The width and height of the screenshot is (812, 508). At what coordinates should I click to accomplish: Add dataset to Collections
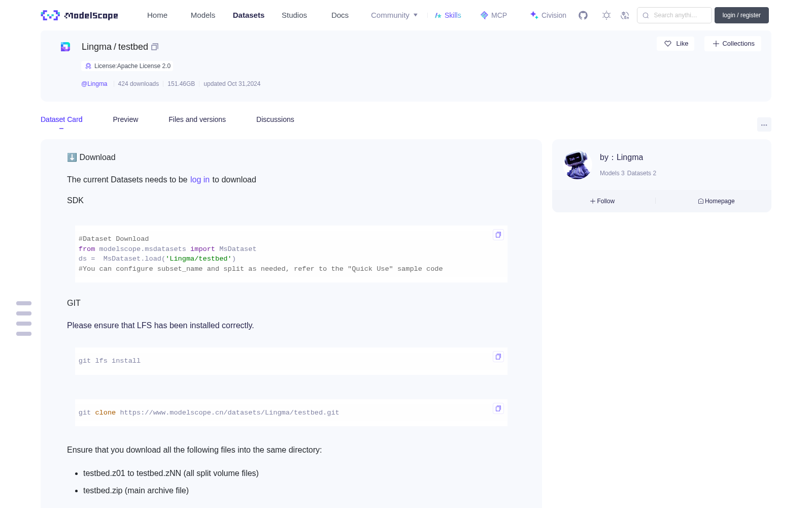pos(733,44)
